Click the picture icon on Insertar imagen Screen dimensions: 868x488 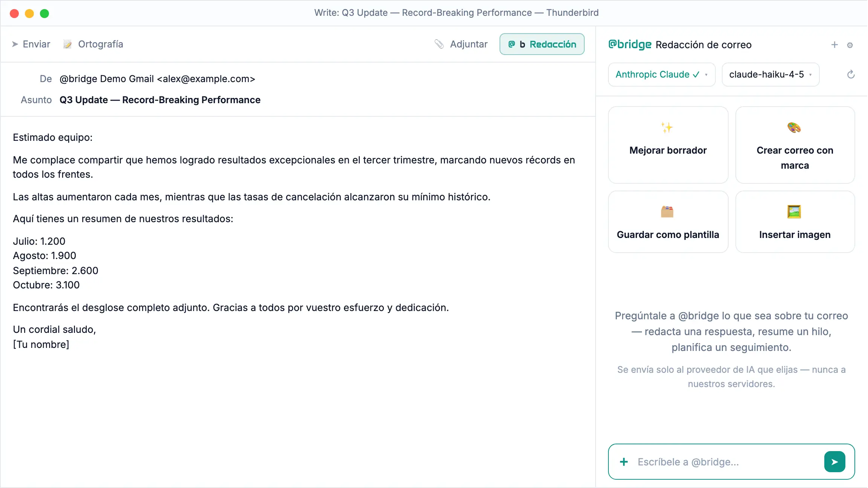[794, 212]
